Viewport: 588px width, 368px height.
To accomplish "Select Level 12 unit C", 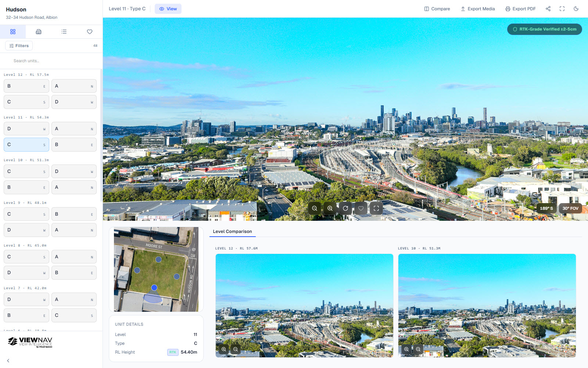I will pyautogui.click(x=26, y=102).
